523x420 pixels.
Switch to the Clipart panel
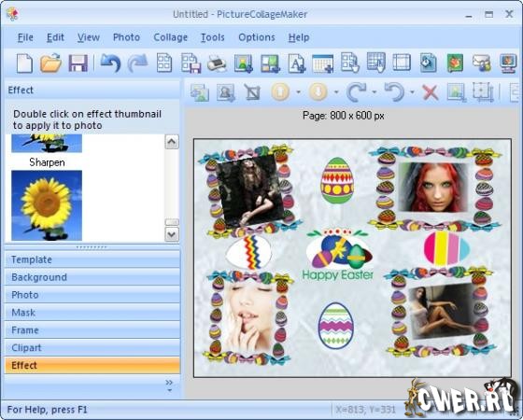tap(92, 347)
